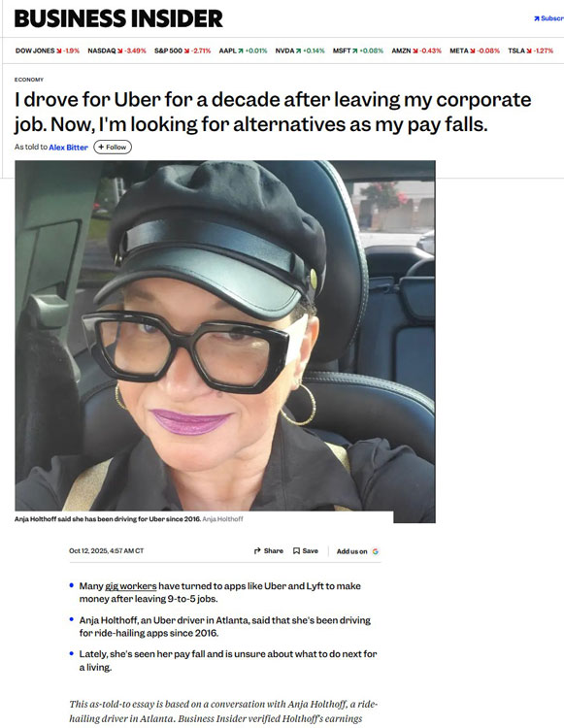Viewport: 564px width, 728px height.
Task: Click the TSLA stock ticker
Action: [x=531, y=50]
